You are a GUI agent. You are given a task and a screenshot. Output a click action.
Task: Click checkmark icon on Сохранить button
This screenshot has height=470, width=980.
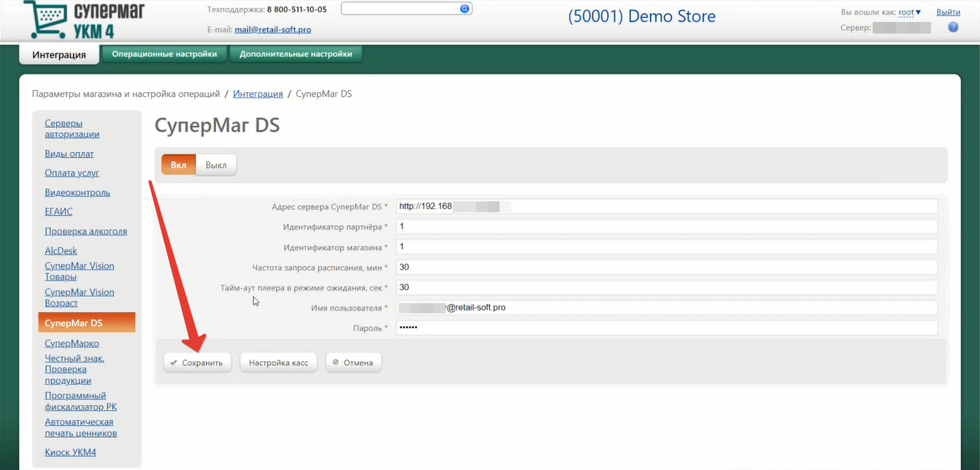coord(174,363)
